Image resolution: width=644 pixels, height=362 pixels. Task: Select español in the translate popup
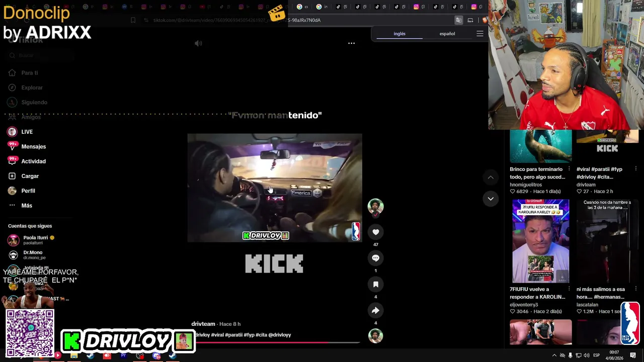pos(447,34)
